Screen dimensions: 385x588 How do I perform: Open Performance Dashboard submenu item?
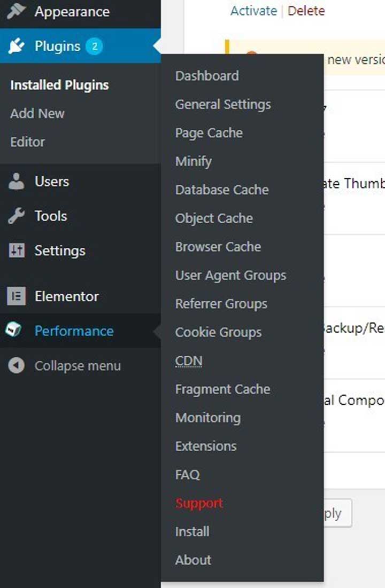tap(207, 76)
